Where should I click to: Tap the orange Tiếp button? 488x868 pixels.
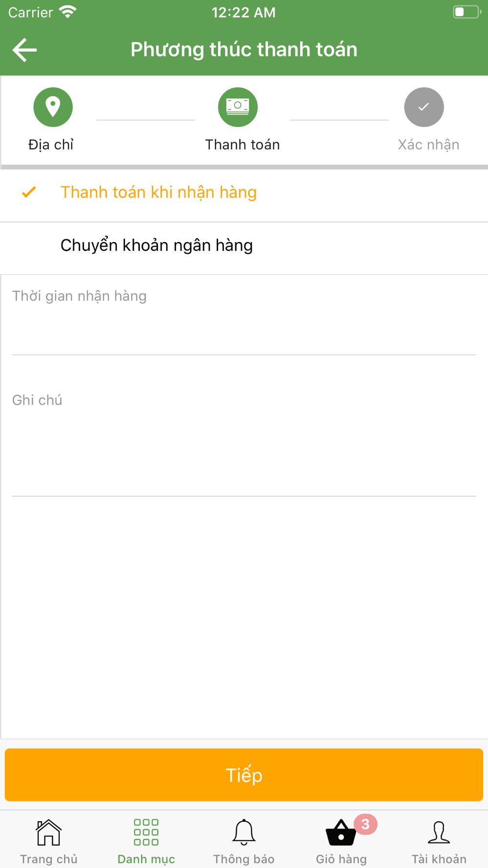pos(244,775)
